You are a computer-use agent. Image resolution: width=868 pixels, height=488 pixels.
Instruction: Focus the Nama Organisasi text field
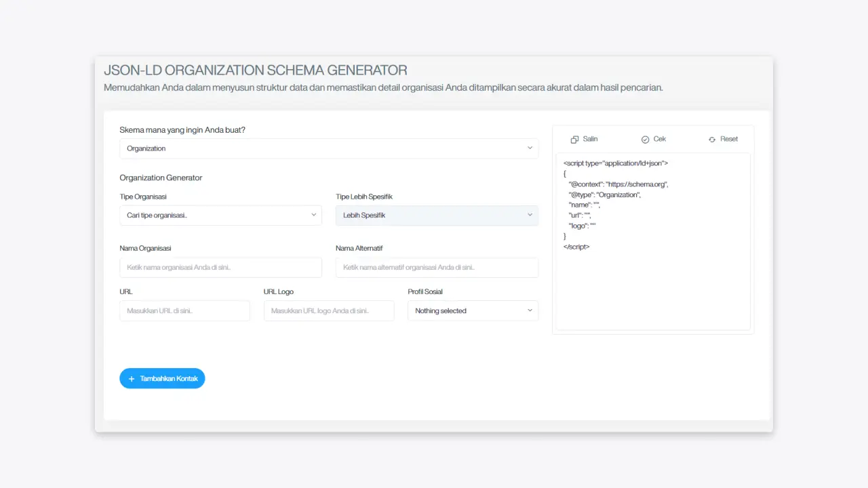pos(220,267)
